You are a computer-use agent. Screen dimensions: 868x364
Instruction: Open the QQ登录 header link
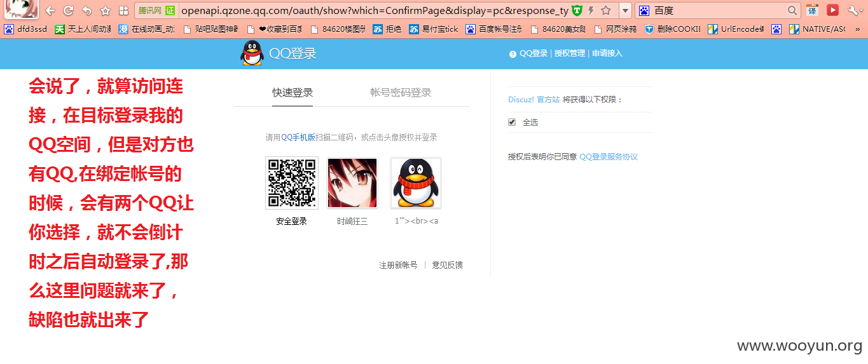tap(534, 53)
